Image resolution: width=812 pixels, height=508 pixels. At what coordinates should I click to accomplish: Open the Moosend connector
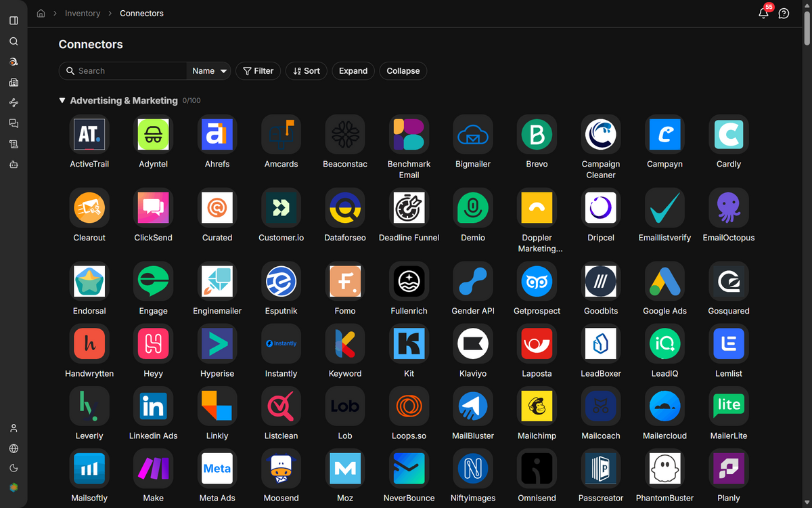point(281,468)
